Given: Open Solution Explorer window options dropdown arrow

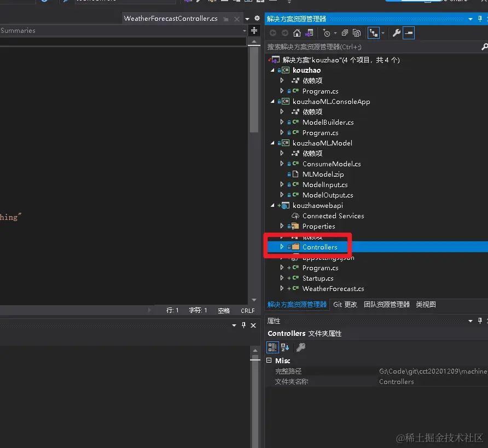Looking at the screenshot, I should tap(470, 19).
